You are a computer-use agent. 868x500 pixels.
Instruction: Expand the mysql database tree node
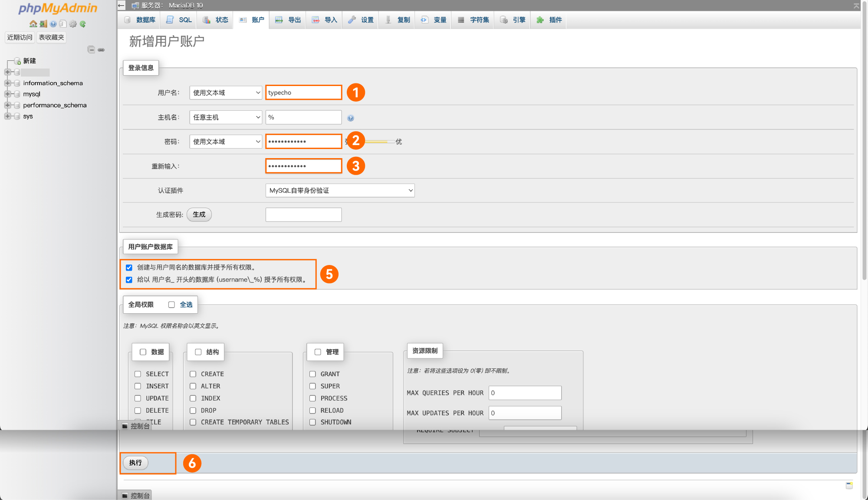click(7, 94)
